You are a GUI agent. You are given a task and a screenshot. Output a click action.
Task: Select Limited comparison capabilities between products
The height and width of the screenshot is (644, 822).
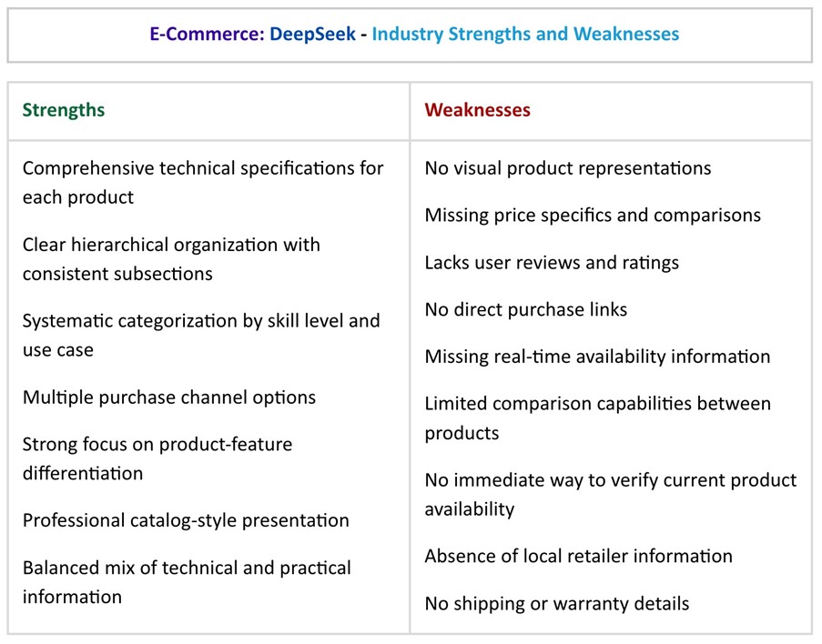point(597,418)
